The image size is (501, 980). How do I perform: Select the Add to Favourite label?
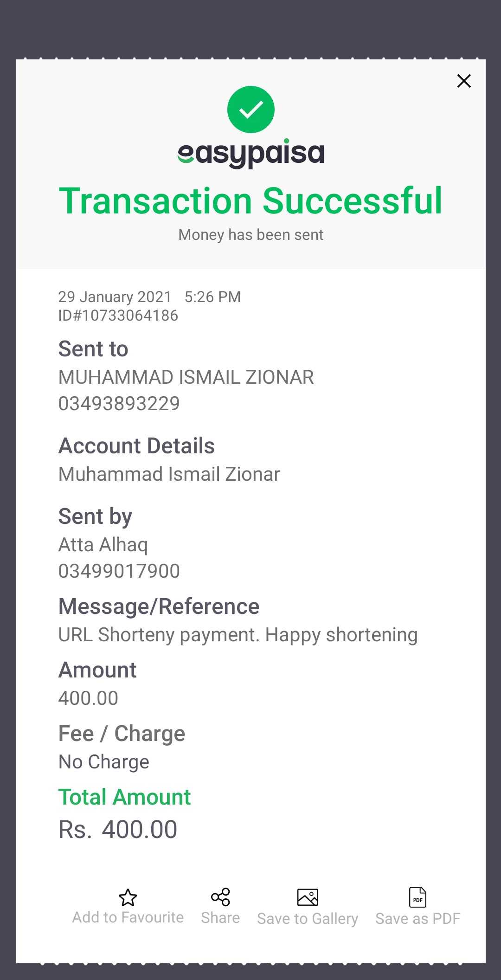(128, 917)
